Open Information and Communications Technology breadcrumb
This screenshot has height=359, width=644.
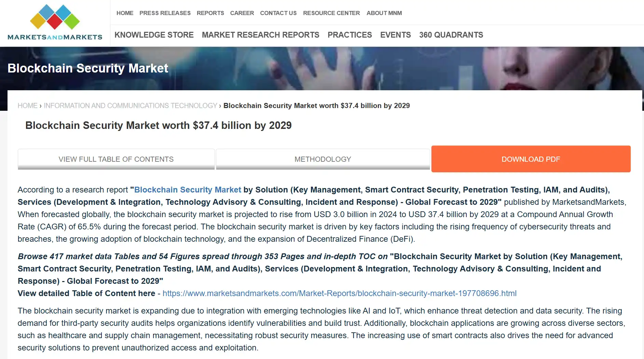point(130,106)
